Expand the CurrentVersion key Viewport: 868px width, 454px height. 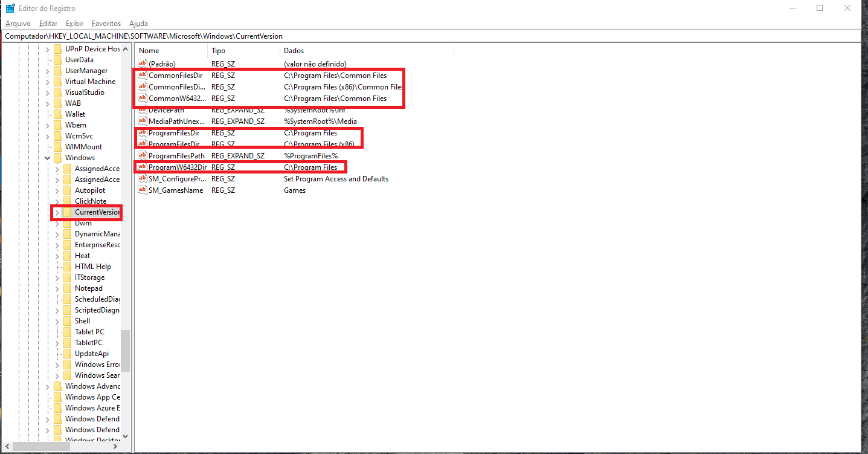pos(57,213)
